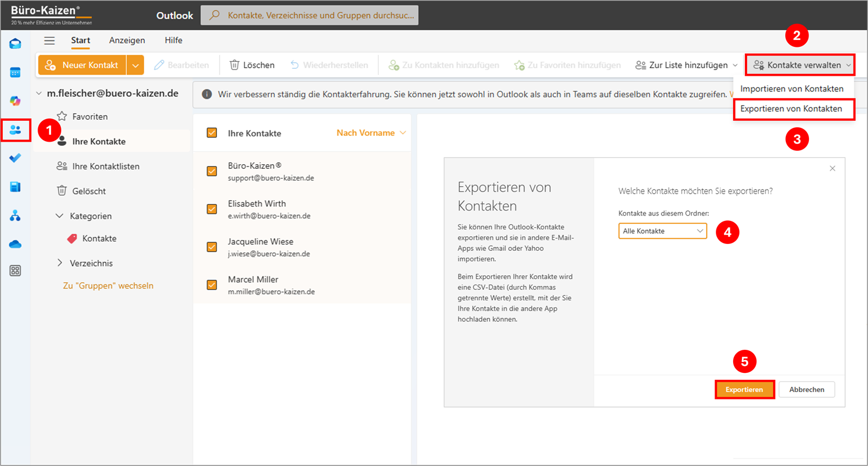Open the org chart app icon
The width and height of the screenshot is (868, 466).
(16, 216)
